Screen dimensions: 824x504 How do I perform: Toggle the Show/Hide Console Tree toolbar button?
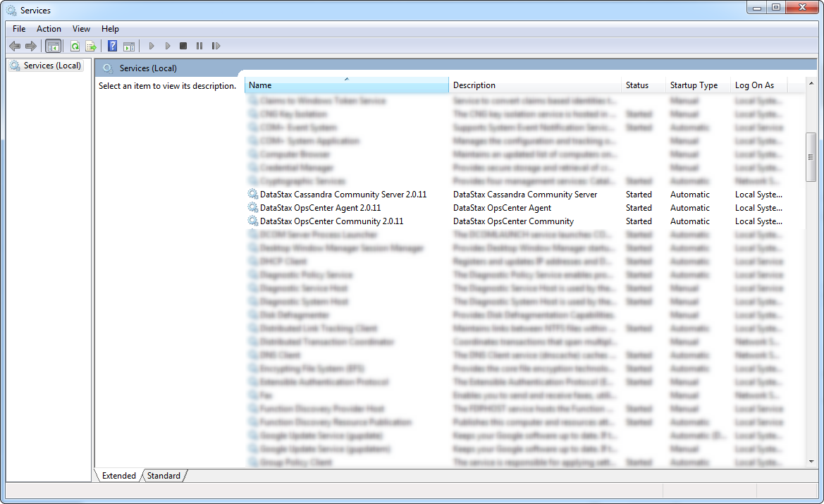53,47
